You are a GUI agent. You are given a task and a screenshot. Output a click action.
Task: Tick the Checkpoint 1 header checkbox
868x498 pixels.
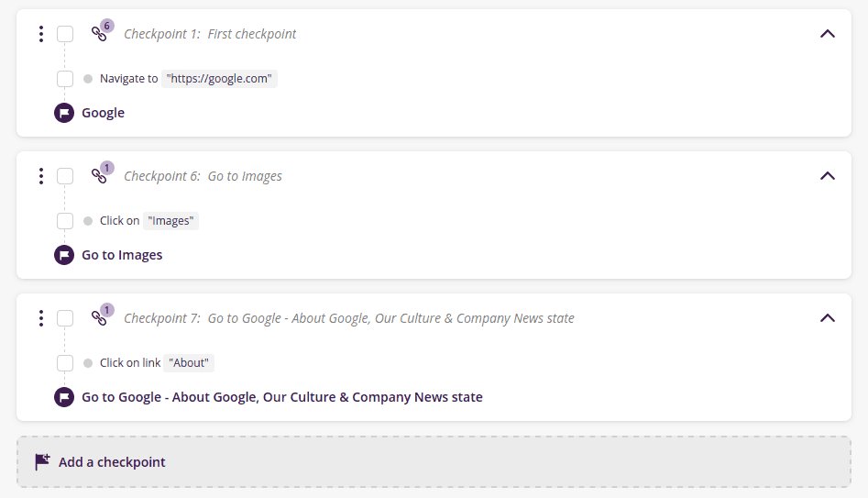coord(65,34)
